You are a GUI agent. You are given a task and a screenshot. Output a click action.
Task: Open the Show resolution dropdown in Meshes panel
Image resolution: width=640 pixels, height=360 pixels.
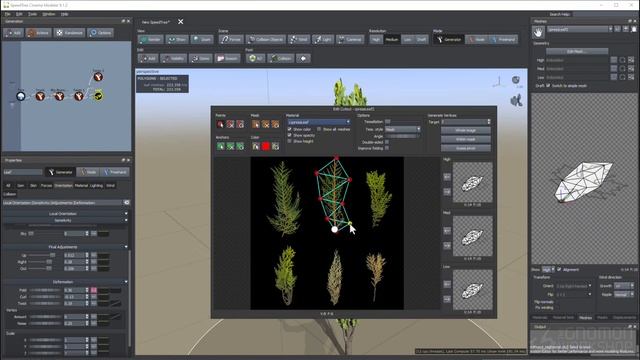click(548, 269)
